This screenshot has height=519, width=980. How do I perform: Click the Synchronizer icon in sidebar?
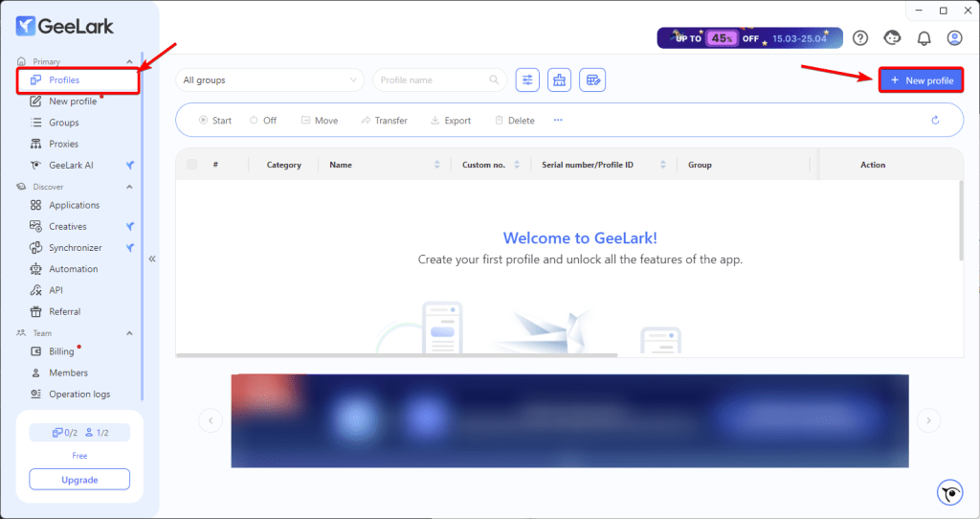coord(35,248)
